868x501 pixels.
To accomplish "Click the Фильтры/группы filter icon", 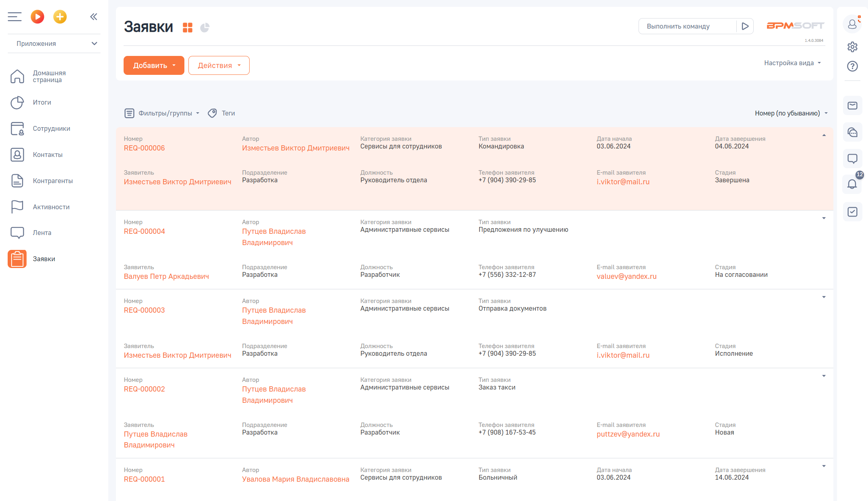I will (129, 113).
